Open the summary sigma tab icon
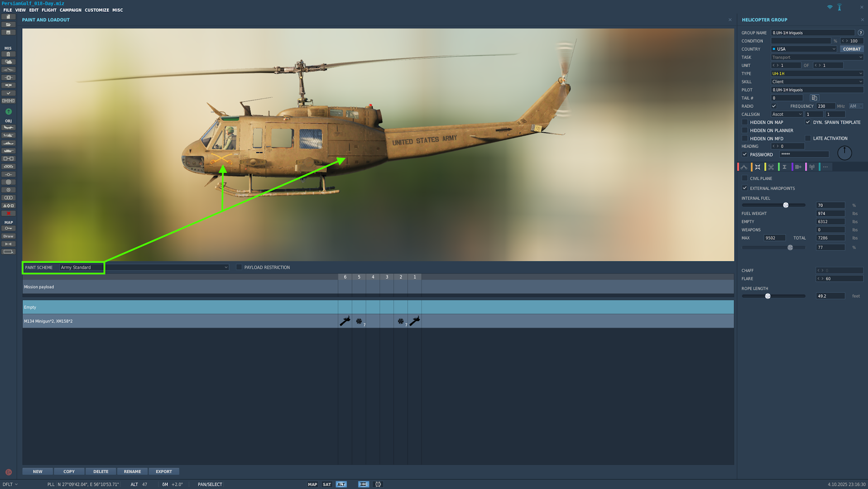Image resolution: width=868 pixels, height=489 pixels. point(785,167)
